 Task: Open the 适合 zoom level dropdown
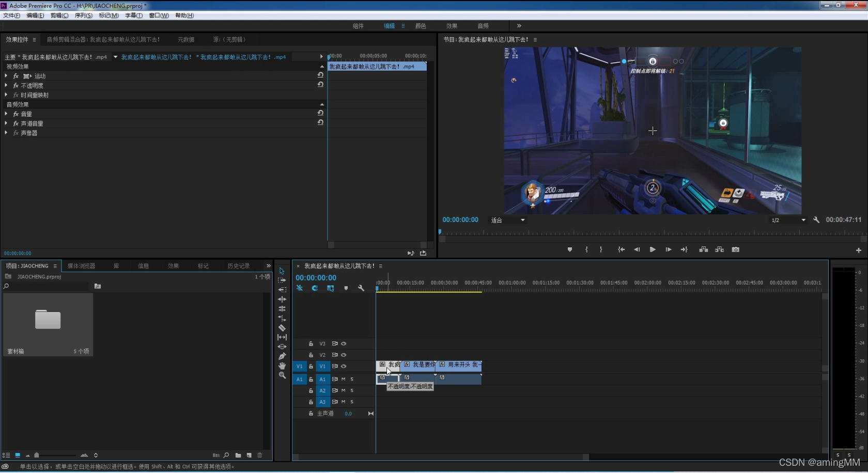pos(508,220)
